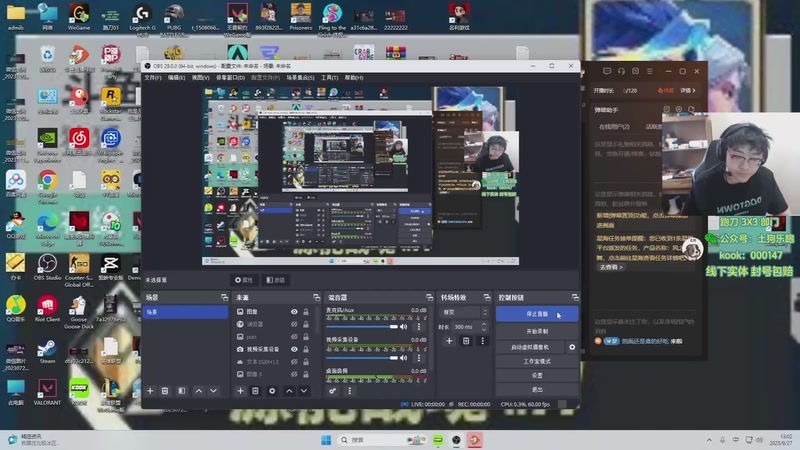Toggle lock for 视频采集设备 source
Screen dimensions: 800x450
(306, 349)
